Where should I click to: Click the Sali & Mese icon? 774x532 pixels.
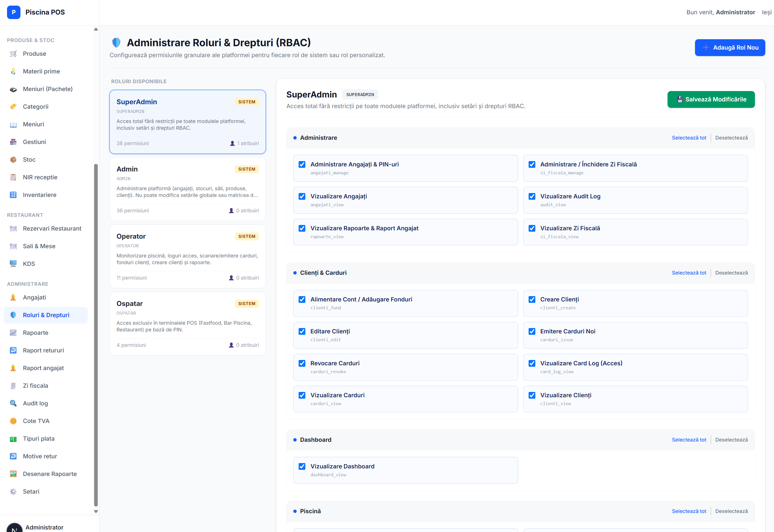[13, 246]
